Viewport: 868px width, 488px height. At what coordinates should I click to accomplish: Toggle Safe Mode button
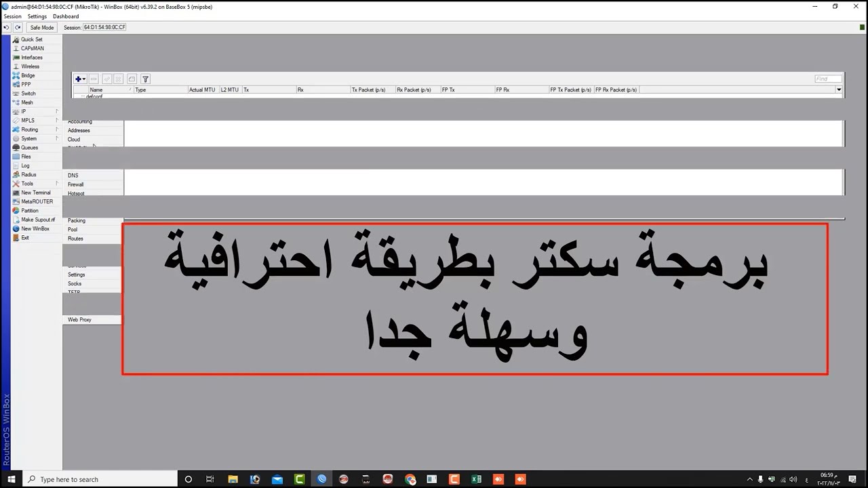click(41, 27)
